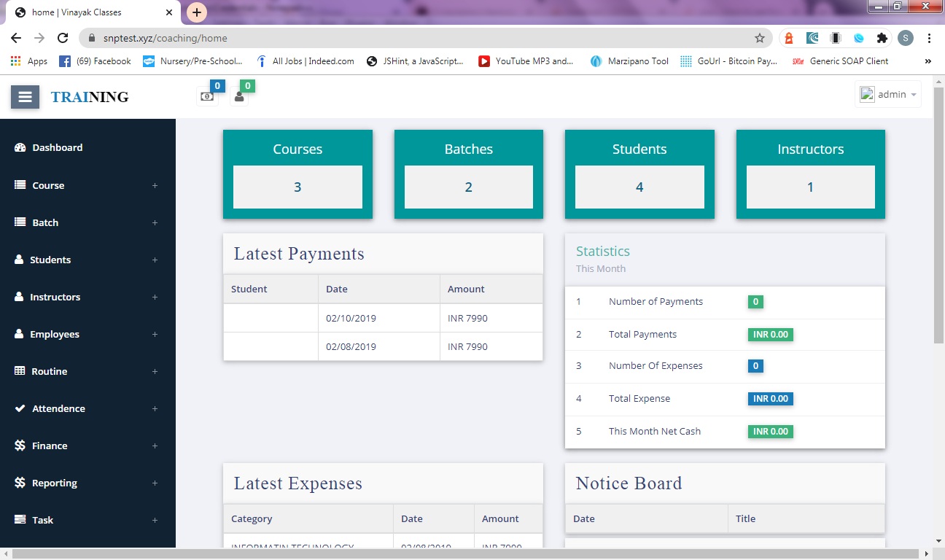The height and width of the screenshot is (560, 945).
Task: Click the vertical page scrollbar
Action: pyautogui.click(x=938, y=219)
